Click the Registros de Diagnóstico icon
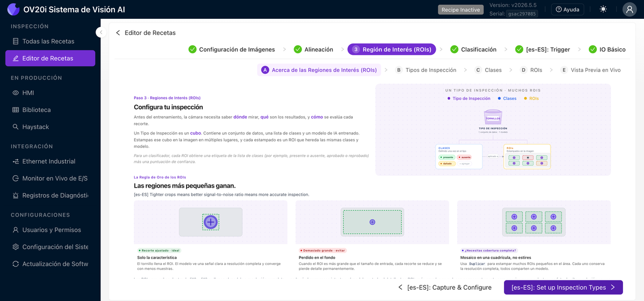Image resolution: width=644 pixels, height=301 pixels. tap(16, 196)
